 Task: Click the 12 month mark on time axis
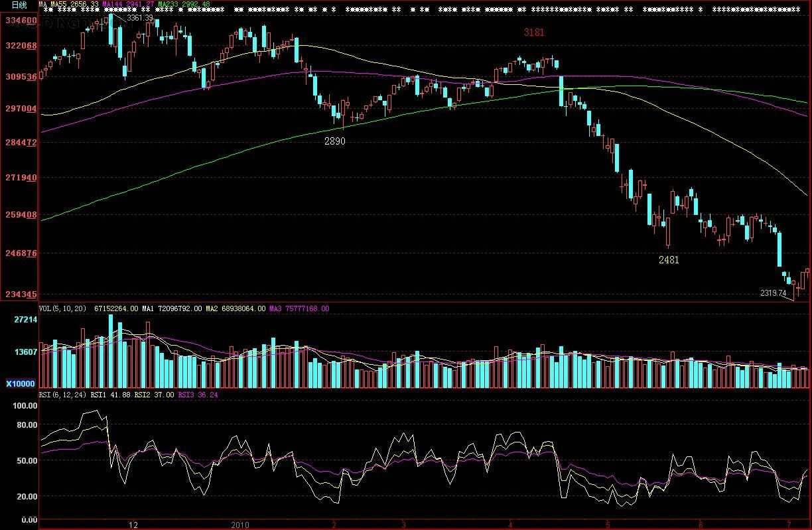click(x=134, y=525)
